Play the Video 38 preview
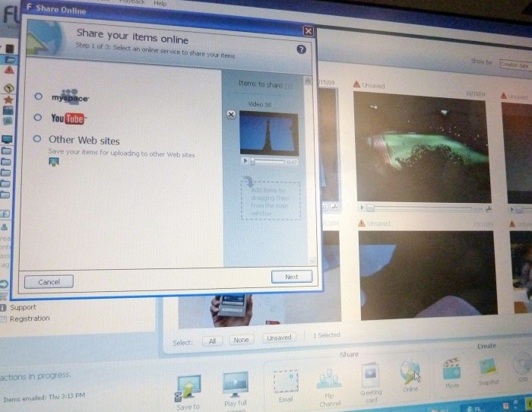532x412 pixels. (x=245, y=161)
